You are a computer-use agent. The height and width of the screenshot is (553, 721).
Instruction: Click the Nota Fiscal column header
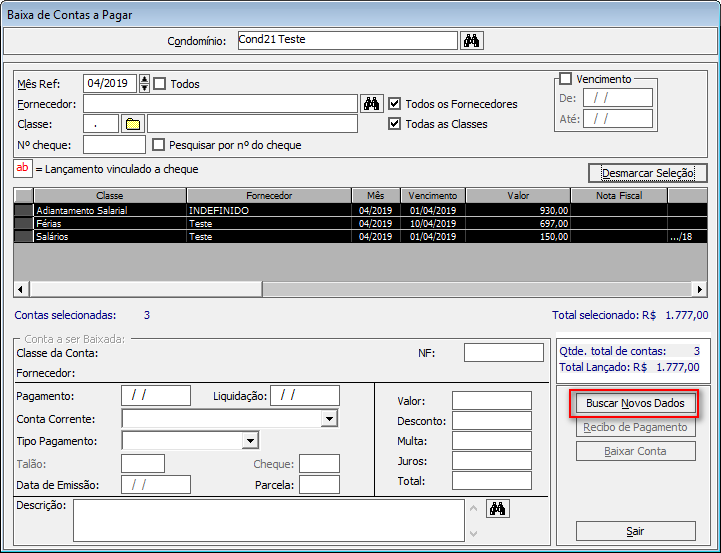[619, 195]
